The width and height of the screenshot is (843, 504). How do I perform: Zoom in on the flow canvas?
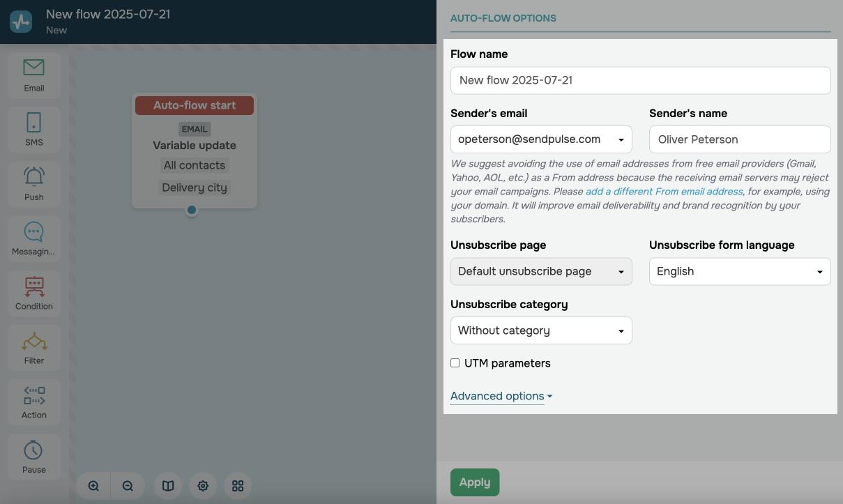[93, 486]
